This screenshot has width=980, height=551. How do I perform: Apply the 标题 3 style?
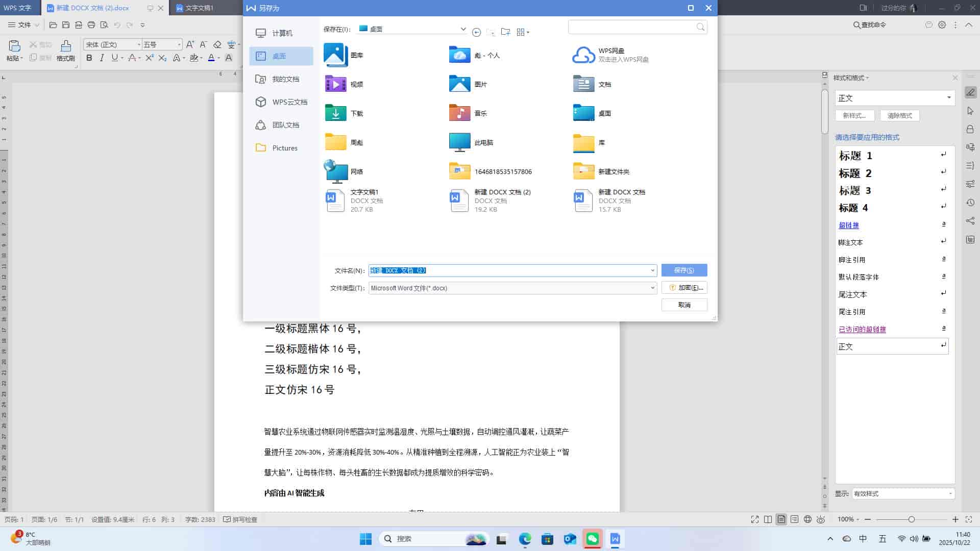(892, 190)
